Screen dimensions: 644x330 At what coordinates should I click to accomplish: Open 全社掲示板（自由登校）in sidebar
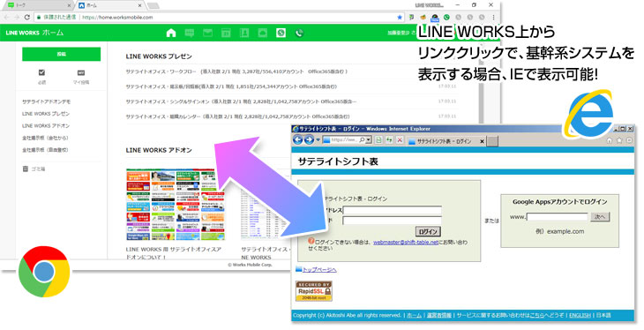coord(45,150)
